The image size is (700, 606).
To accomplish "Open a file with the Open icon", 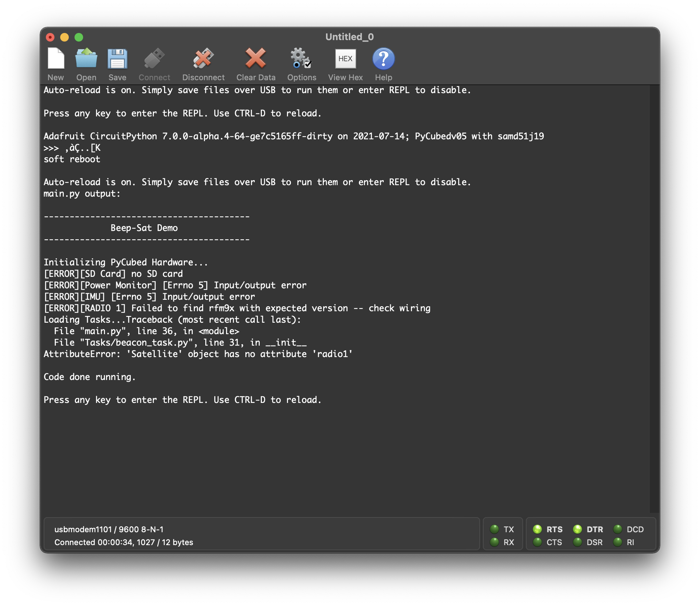I will click(86, 58).
